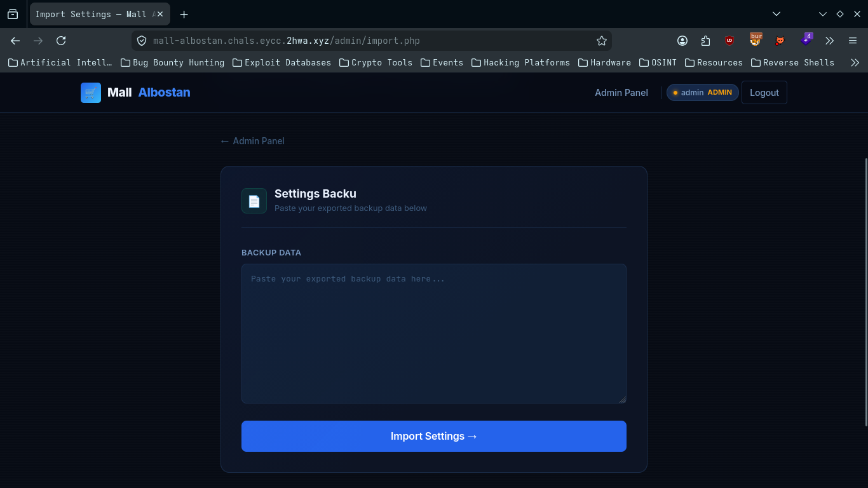This screenshot has height=488, width=868.
Task: Open the Hacking Platforms bookmarks folder
Action: (520, 62)
